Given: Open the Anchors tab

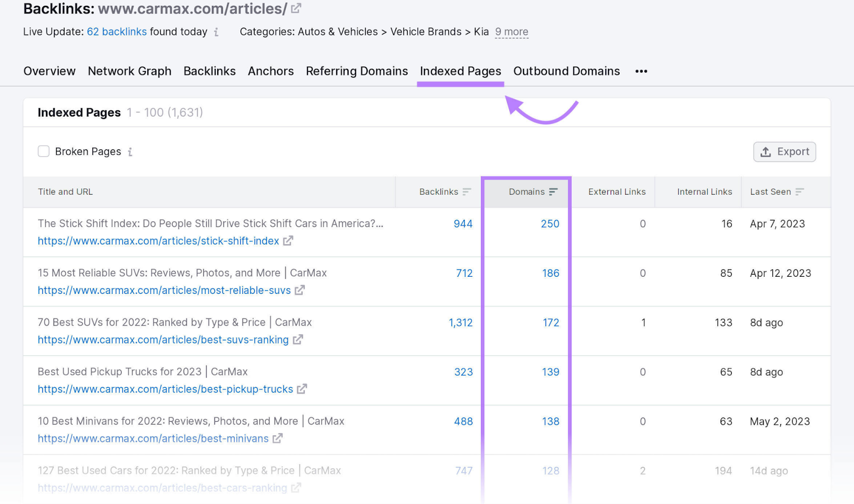Looking at the screenshot, I should coord(271,71).
